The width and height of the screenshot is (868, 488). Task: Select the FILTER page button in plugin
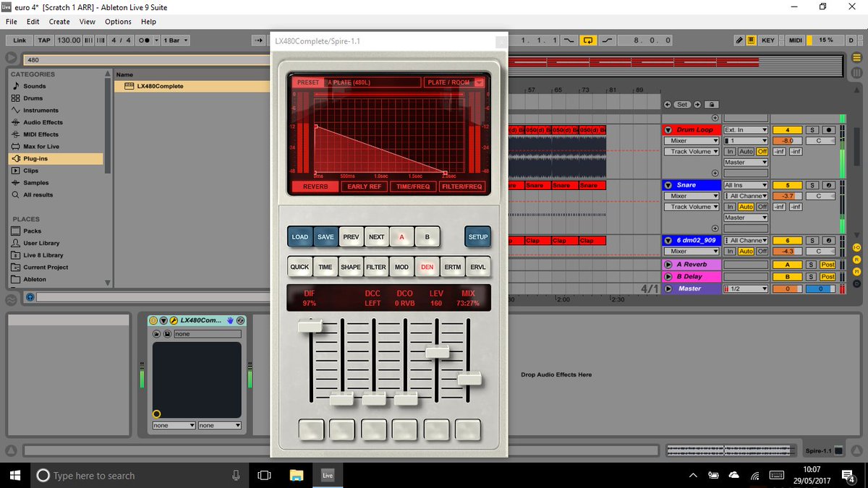tap(376, 267)
